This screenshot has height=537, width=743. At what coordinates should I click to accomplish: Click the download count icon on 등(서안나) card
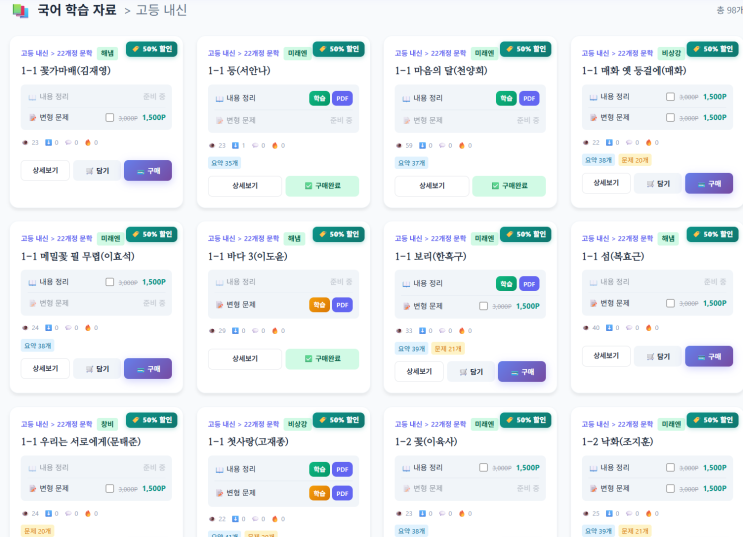(x=233, y=145)
